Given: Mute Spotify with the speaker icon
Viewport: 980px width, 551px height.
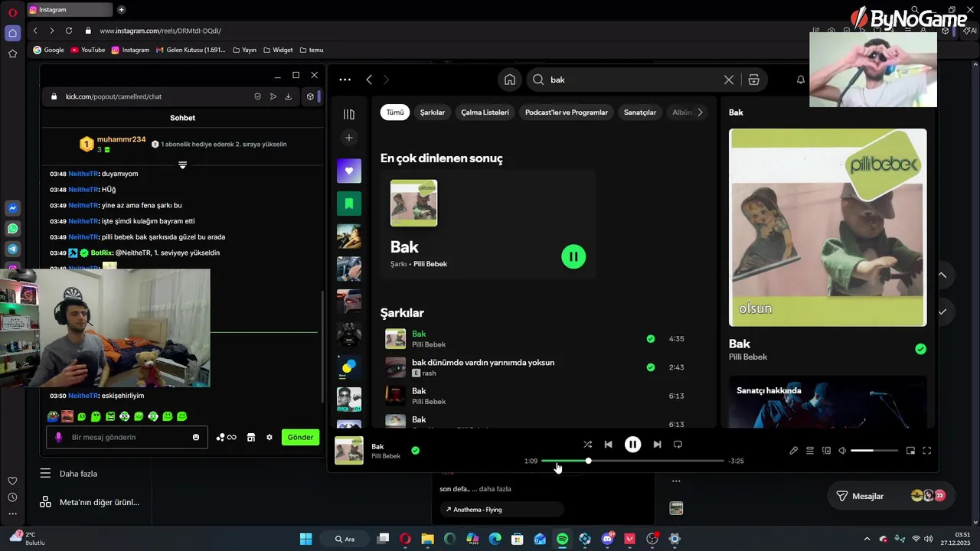Looking at the screenshot, I should 842,451.
